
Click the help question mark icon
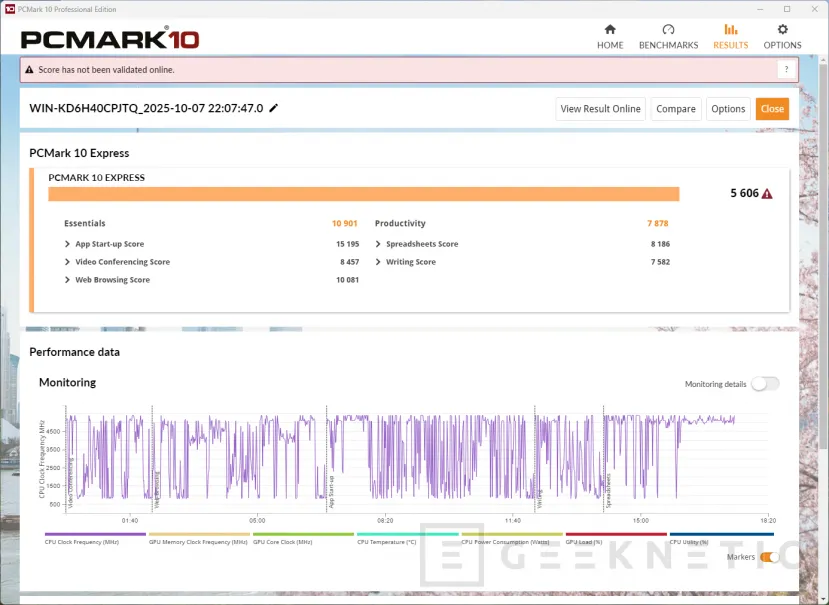[x=787, y=69]
